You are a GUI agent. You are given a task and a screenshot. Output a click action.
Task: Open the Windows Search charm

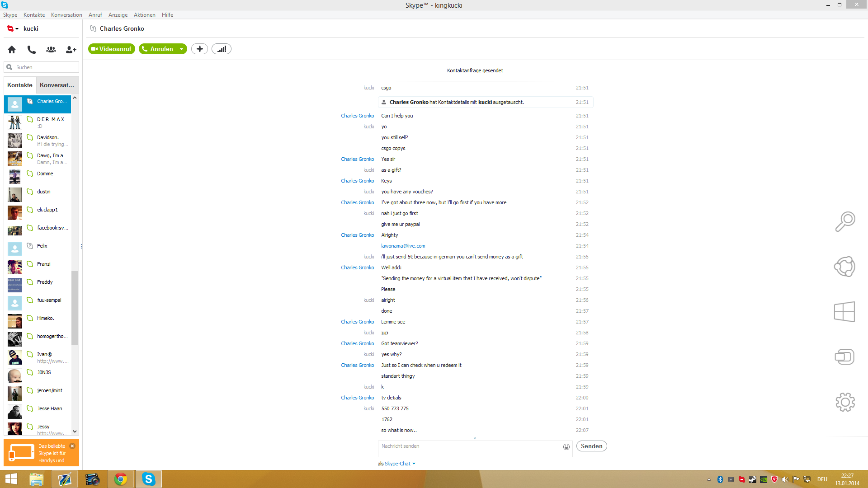point(844,221)
